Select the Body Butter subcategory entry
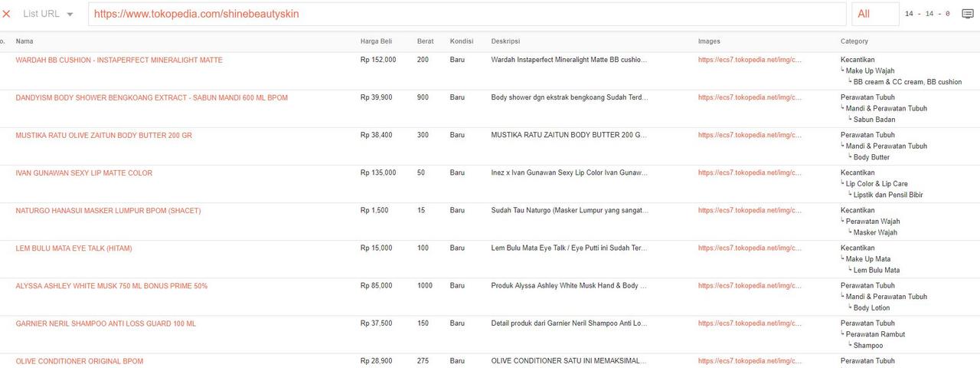The height and width of the screenshot is (368, 980). coord(871,157)
